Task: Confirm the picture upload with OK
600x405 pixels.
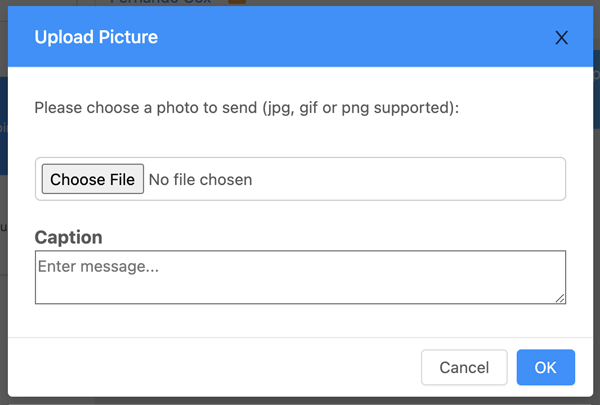Action: point(545,367)
